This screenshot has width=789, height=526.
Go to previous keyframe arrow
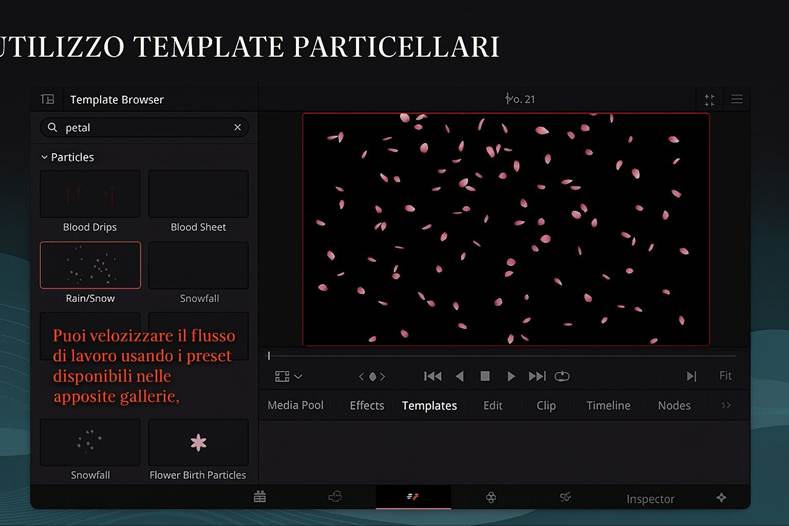tap(361, 377)
